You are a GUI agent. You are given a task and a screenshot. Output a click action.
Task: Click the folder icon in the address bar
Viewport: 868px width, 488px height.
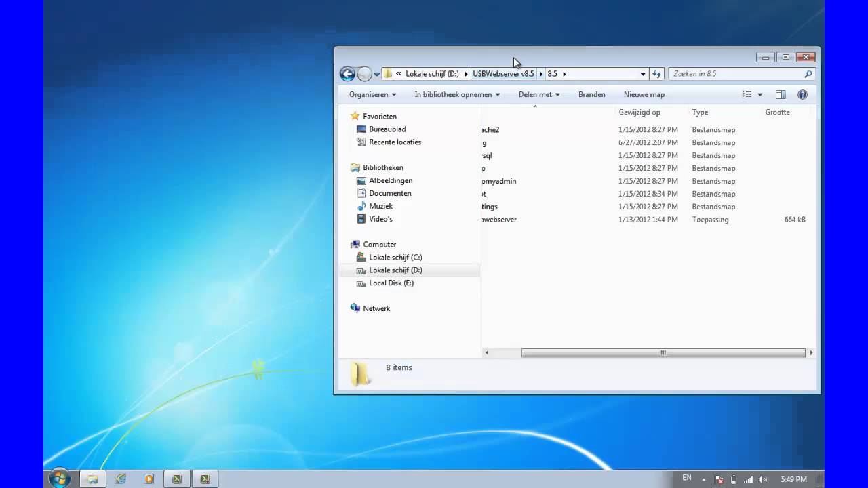point(388,74)
